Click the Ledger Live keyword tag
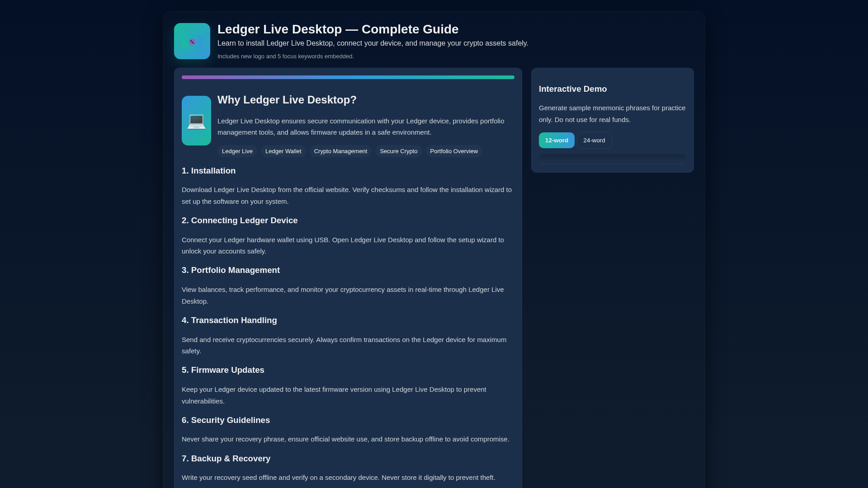This screenshot has width=868, height=488. click(x=237, y=151)
